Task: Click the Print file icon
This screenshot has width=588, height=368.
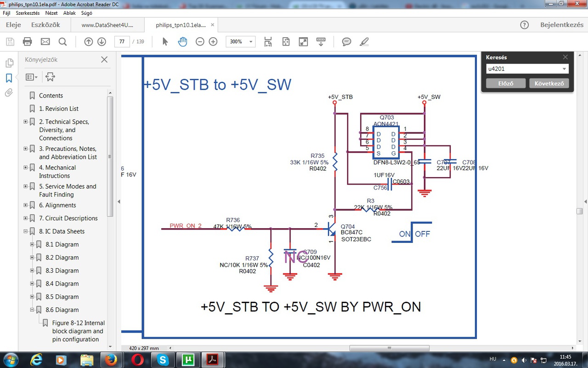Action: (x=28, y=42)
